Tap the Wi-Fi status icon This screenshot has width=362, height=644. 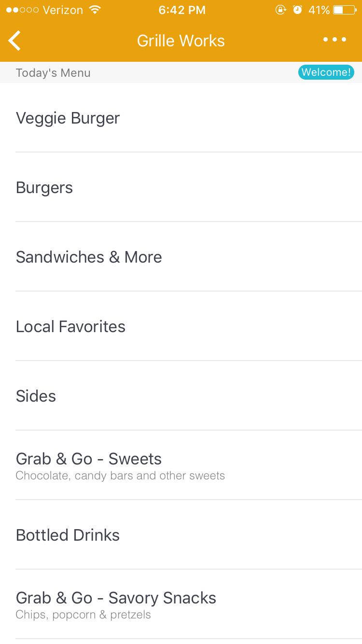pos(95,10)
